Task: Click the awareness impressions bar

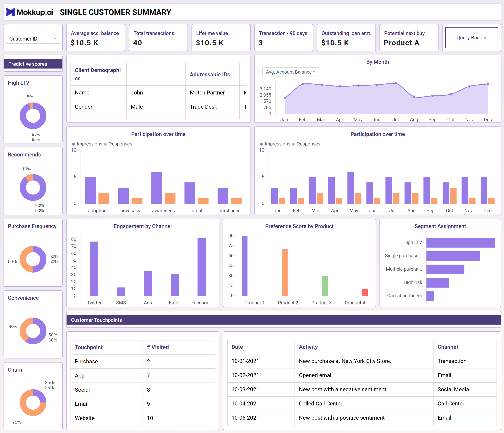Action: click(157, 188)
